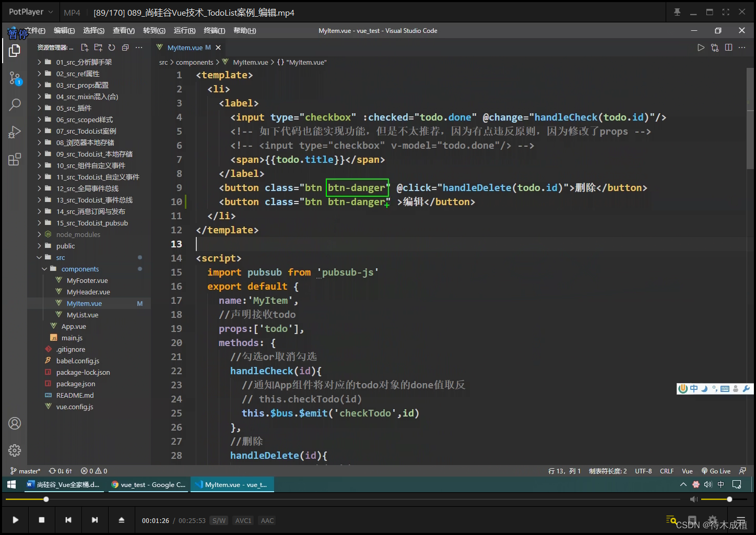Change UTF-8 encoding in status bar
The height and width of the screenshot is (535, 756).
tap(643, 471)
